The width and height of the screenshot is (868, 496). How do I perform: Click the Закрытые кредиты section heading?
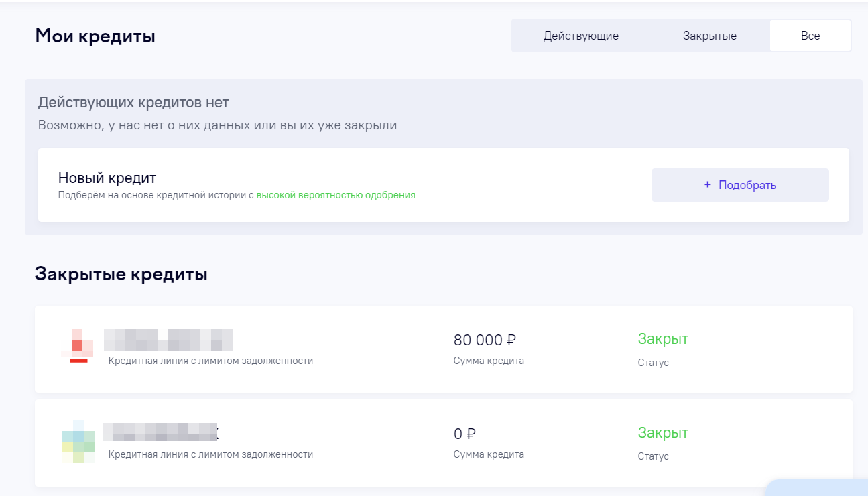(x=121, y=274)
